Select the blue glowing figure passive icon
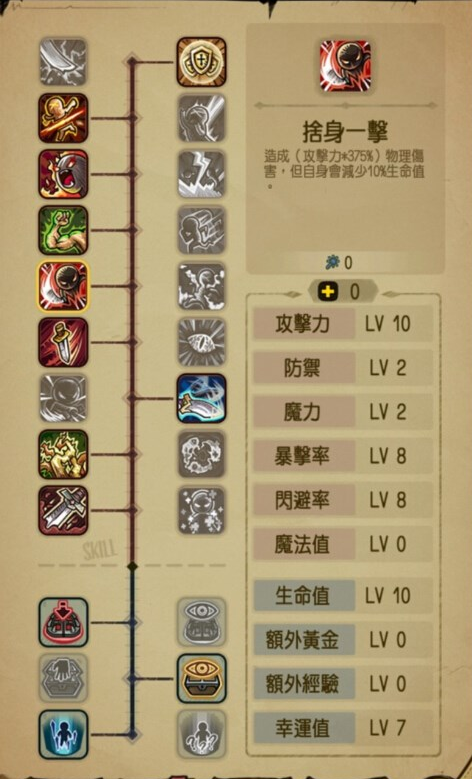 click(x=63, y=735)
